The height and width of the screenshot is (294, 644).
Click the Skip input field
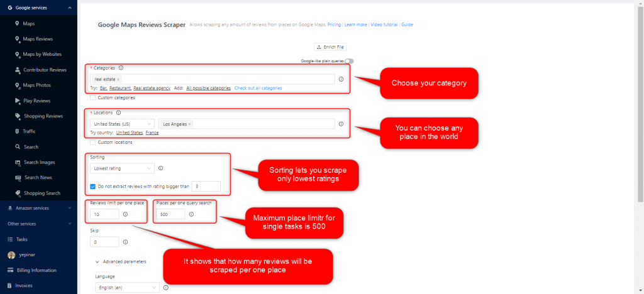pyautogui.click(x=104, y=242)
